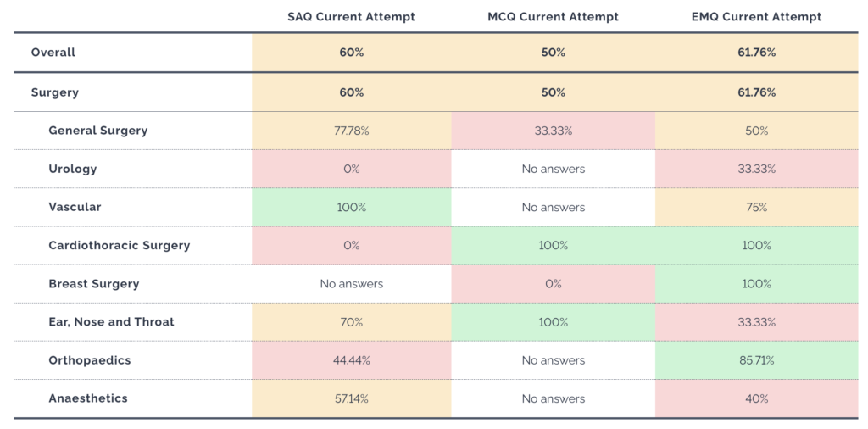Open the Vascular subcategory row

click(75, 207)
